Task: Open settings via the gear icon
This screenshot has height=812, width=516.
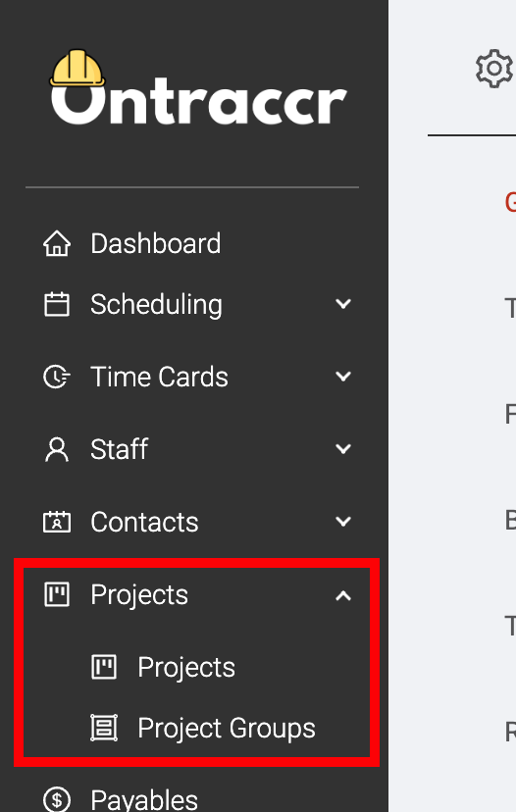Action: pos(494,69)
